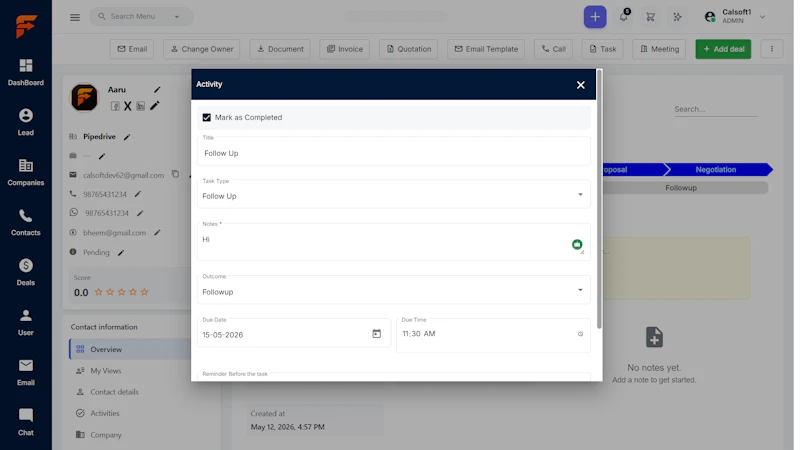Viewport: 800px width, 450px height.
Task: Expand the Calsoft1 account chevron
Action: coord(762,17)
